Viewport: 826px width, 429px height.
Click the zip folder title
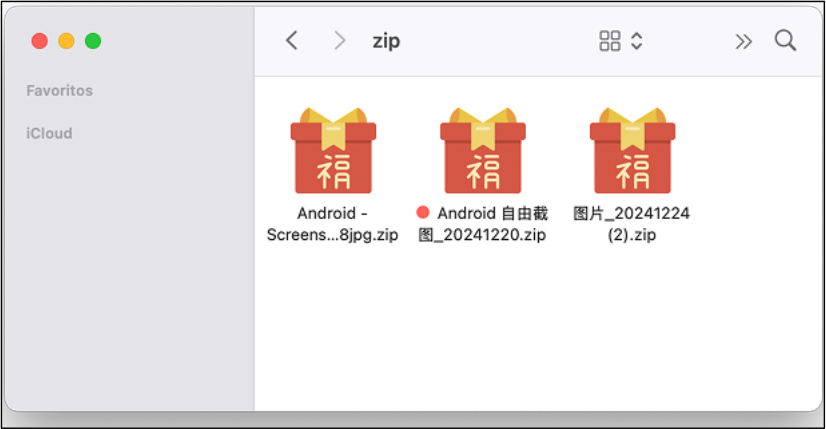click(x=386, y=41)
